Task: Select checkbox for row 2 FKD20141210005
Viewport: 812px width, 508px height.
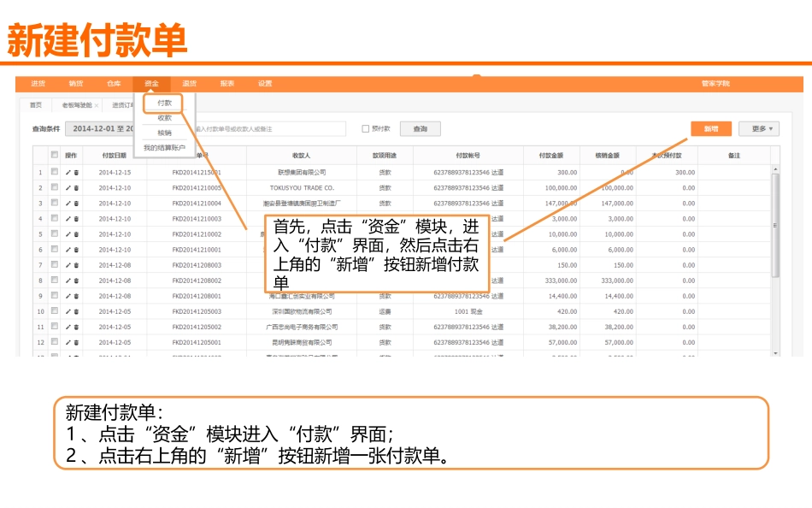Action: 55,187
